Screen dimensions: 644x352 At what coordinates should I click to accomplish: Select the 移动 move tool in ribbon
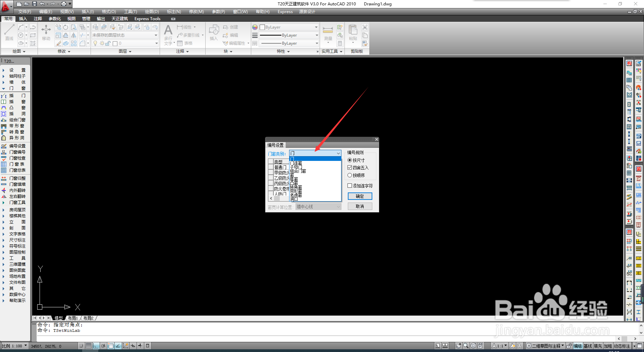[46, 33]
